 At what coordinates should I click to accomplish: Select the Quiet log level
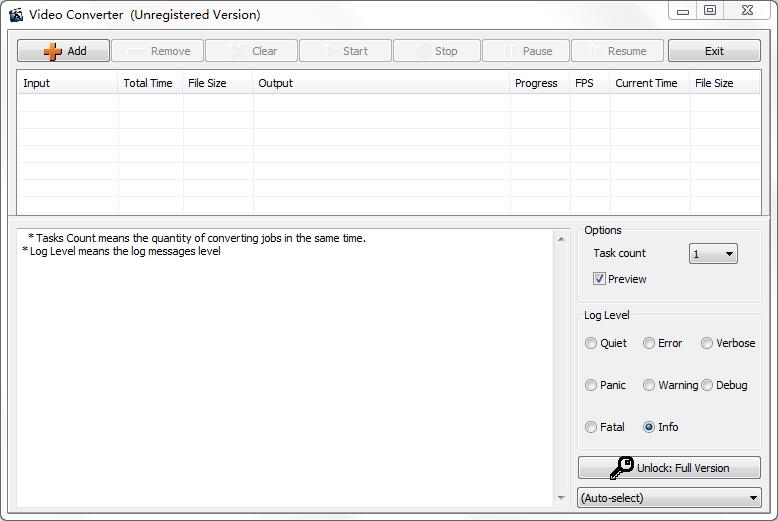[x=591, y=343]
